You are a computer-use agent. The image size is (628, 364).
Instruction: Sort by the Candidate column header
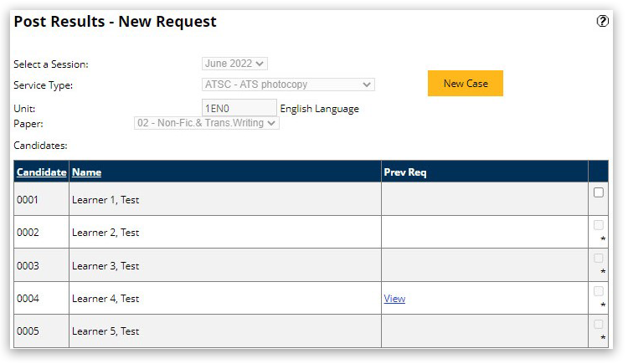[x=41, y=172]
